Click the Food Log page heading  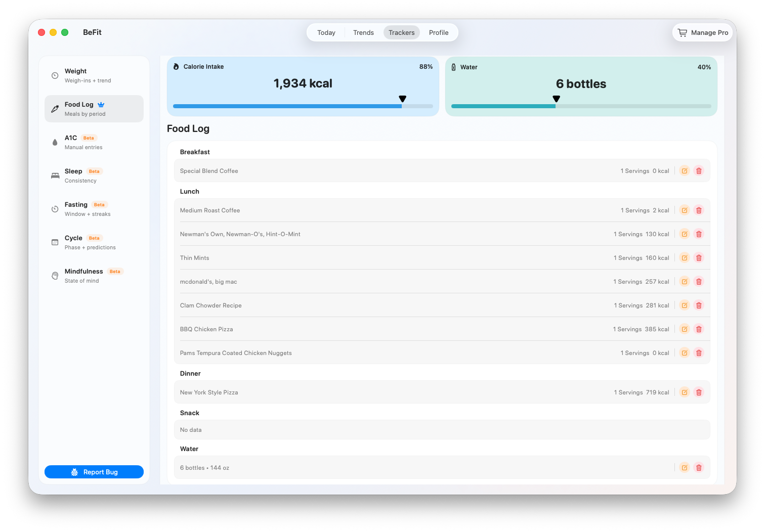[x=188, y=129]
